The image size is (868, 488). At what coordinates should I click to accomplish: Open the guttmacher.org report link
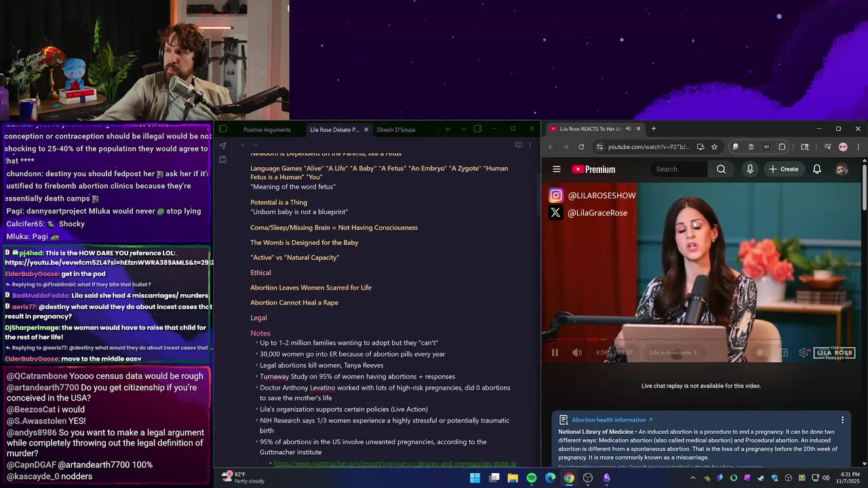[395, 464]
